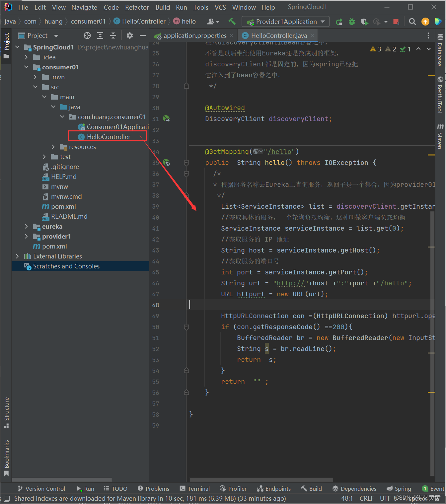446x504 pixels.
Task: Open the inspection warnings summary widget
Action: pos(390,49)
